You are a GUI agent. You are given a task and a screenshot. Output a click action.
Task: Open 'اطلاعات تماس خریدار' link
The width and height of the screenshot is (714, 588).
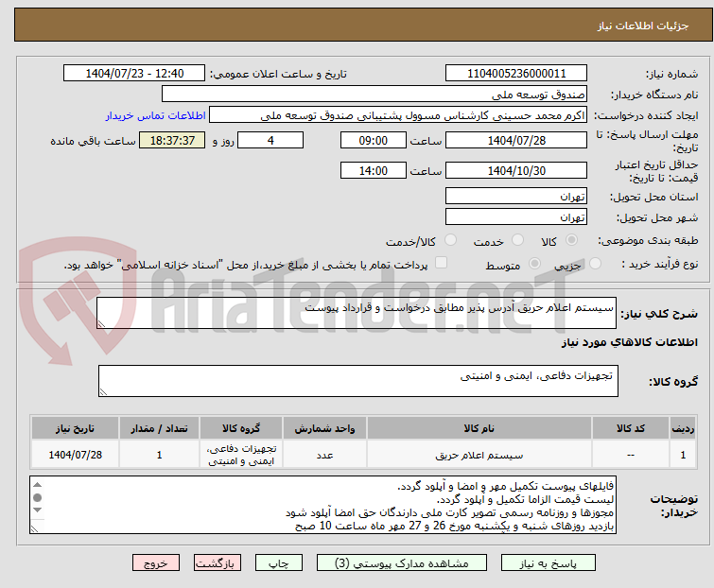point(156,115)
